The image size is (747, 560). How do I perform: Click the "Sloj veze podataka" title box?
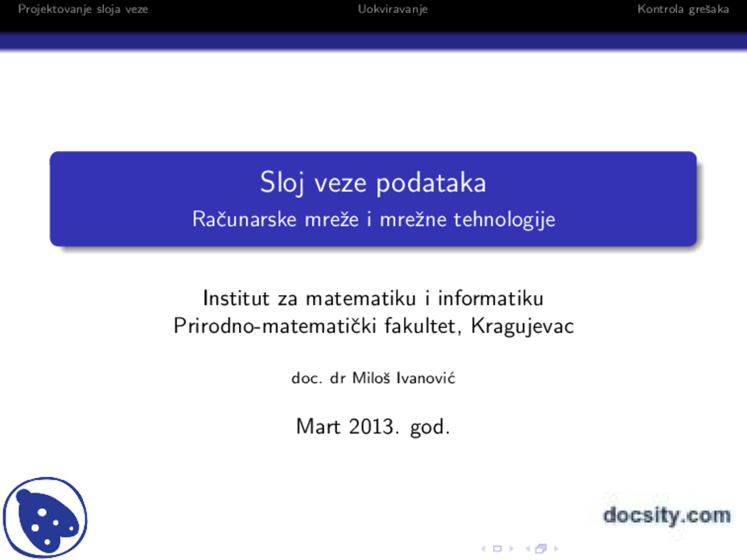click(373, 182)
